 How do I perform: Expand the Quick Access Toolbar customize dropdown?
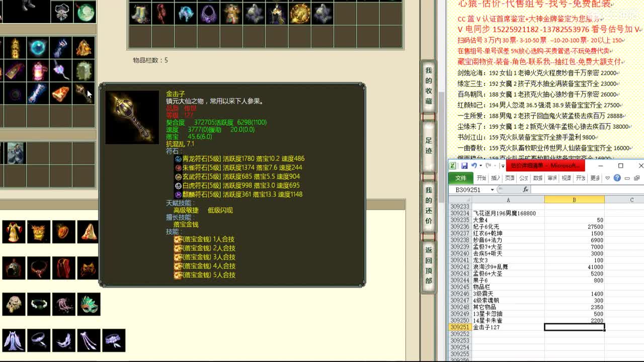tap(502, 166)
